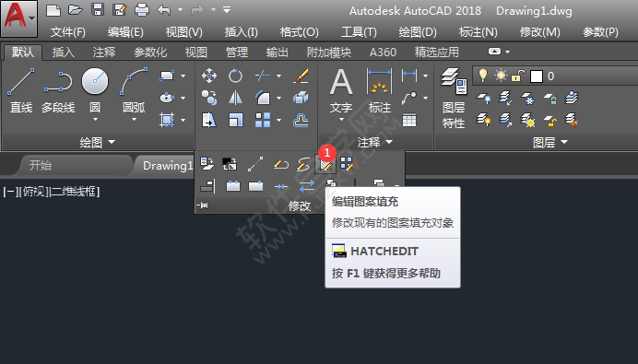Switch to the 参数化 ribbon tab
This screenshot has height=364, width=638.
pos(150,52)
